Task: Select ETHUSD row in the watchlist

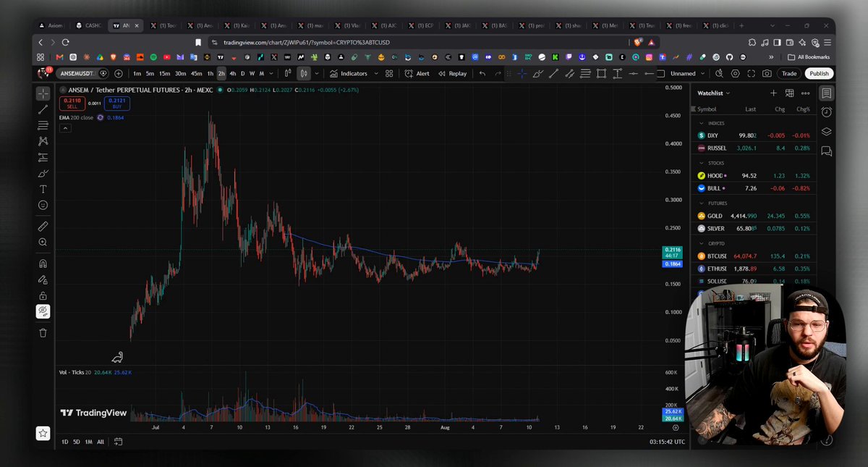Action: [x=754, y=269]
